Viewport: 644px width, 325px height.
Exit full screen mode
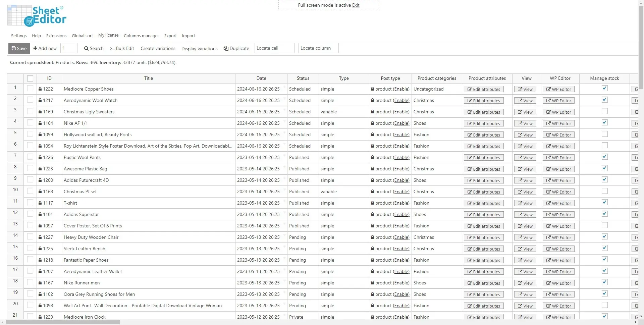[x=356, y=5]
